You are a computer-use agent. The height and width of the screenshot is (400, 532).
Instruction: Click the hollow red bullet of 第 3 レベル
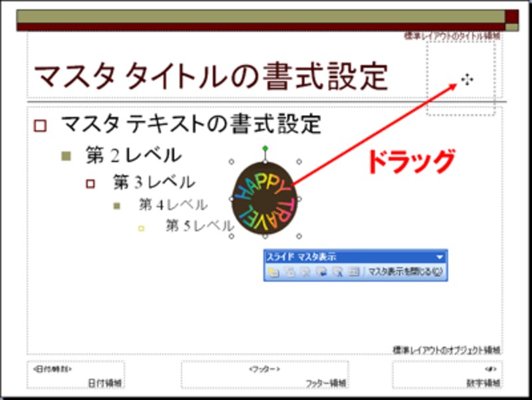coord(90,184)
